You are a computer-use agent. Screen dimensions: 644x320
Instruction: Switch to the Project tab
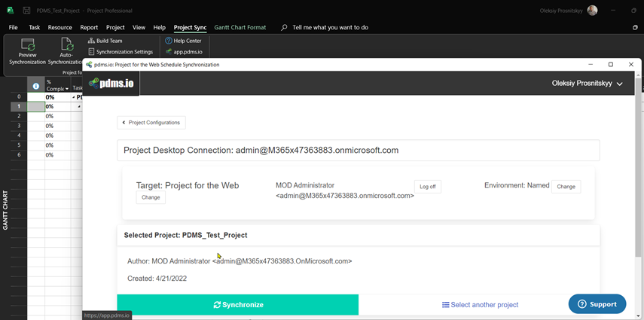click(115, 28)
